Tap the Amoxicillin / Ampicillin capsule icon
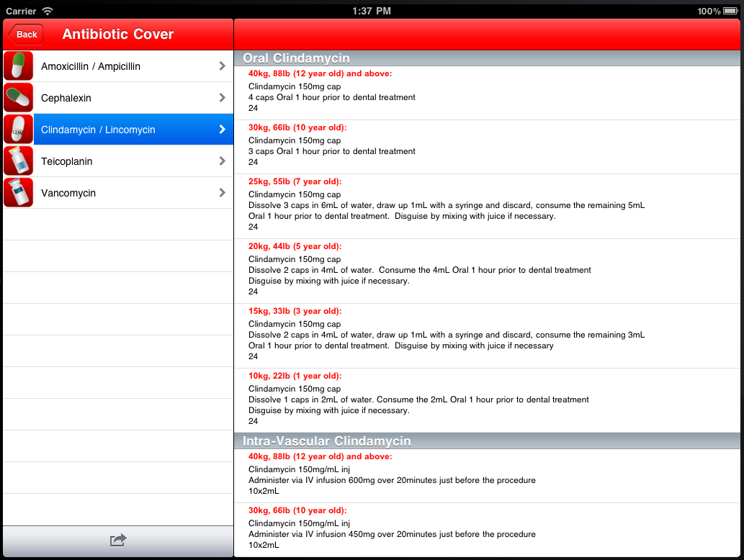 coord(19,66)
